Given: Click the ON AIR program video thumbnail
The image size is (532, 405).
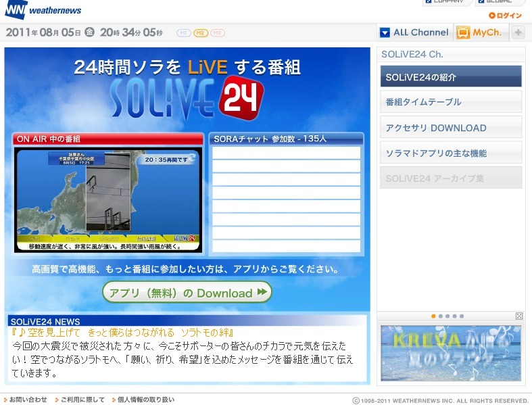Looking at the screenshot, I should pos(108,200).
